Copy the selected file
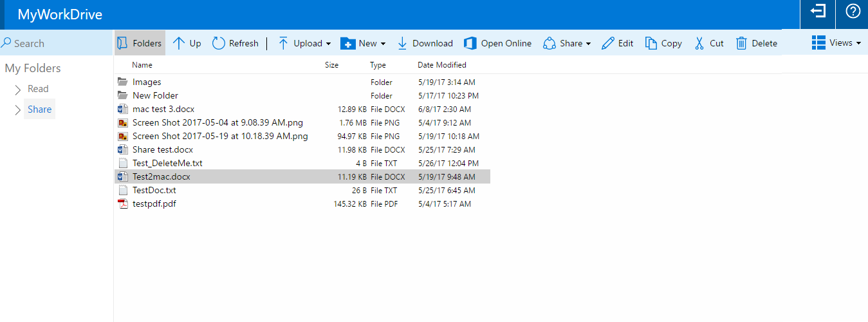This screenshot has width=868, height=322. [x=651, y=43]
